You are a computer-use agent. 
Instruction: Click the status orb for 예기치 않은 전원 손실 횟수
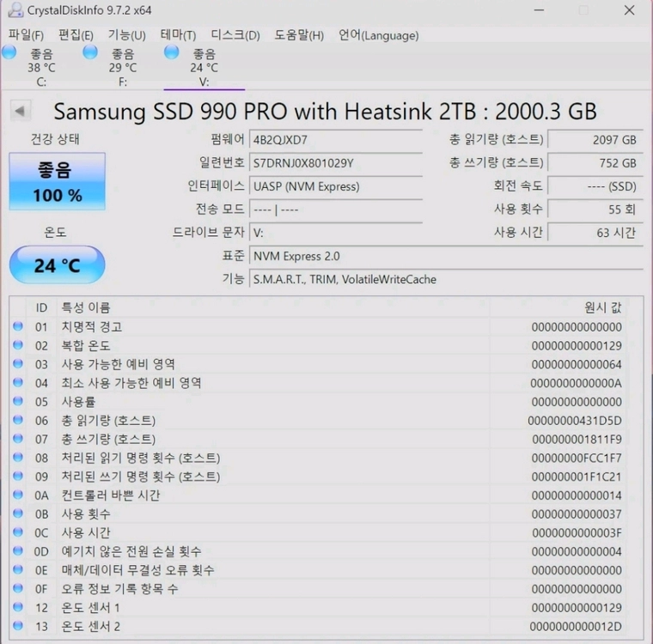click(x=18, y=551)
